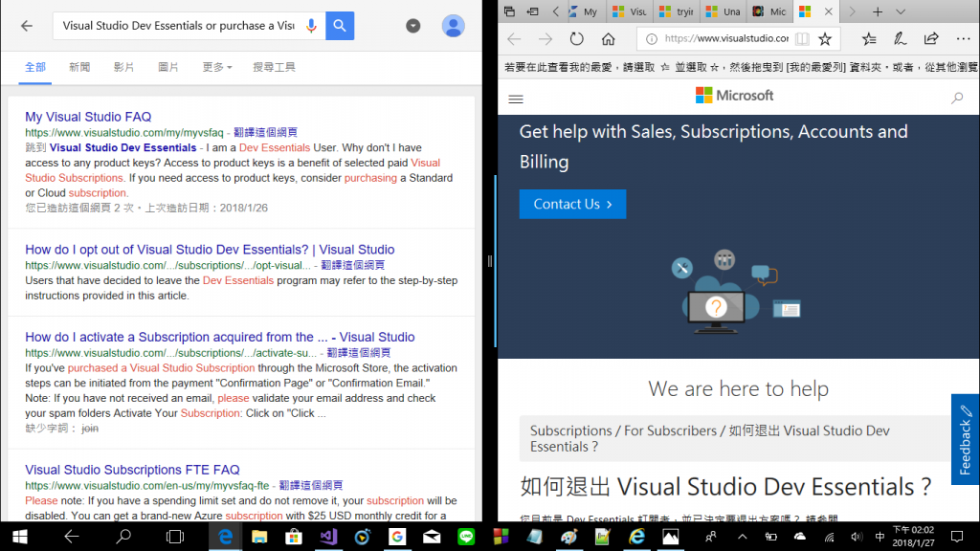Share this page in Edge
This screenshot has height=551, width=980.
pos(931,38)
